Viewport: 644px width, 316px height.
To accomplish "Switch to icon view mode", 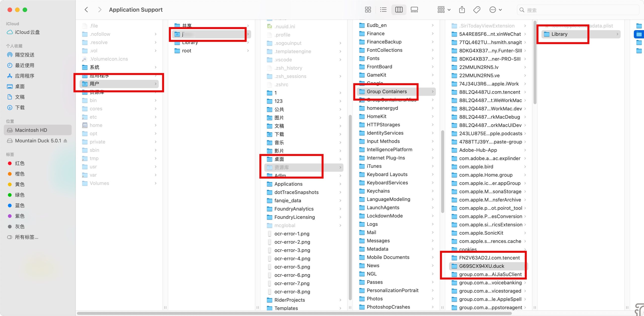I will point(368,10).
